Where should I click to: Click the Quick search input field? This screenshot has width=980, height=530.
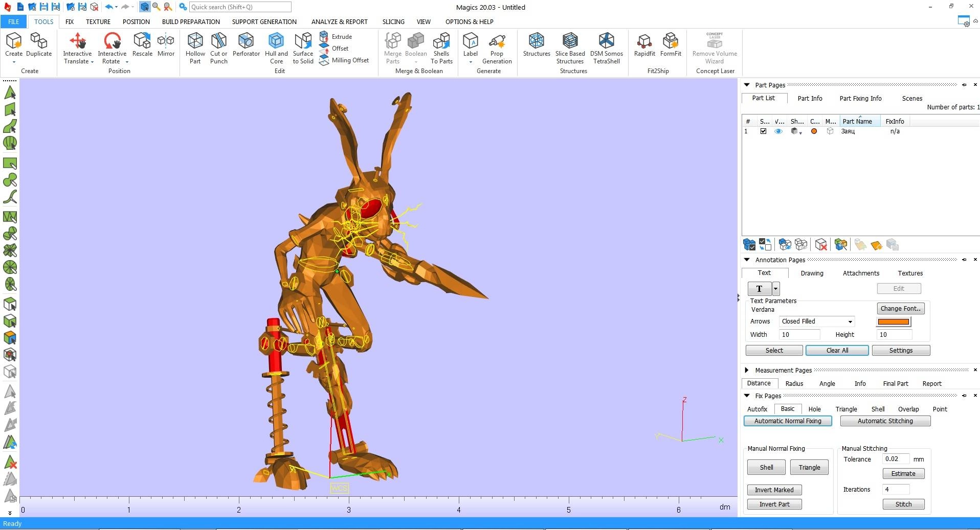tap(240, 7)
